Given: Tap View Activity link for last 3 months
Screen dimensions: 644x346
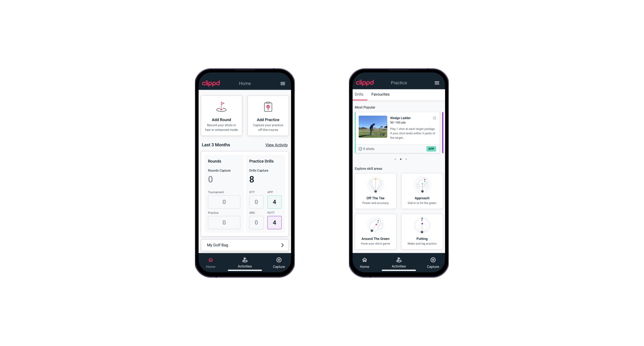Looking at the screenshot, I should coord(276,145).
